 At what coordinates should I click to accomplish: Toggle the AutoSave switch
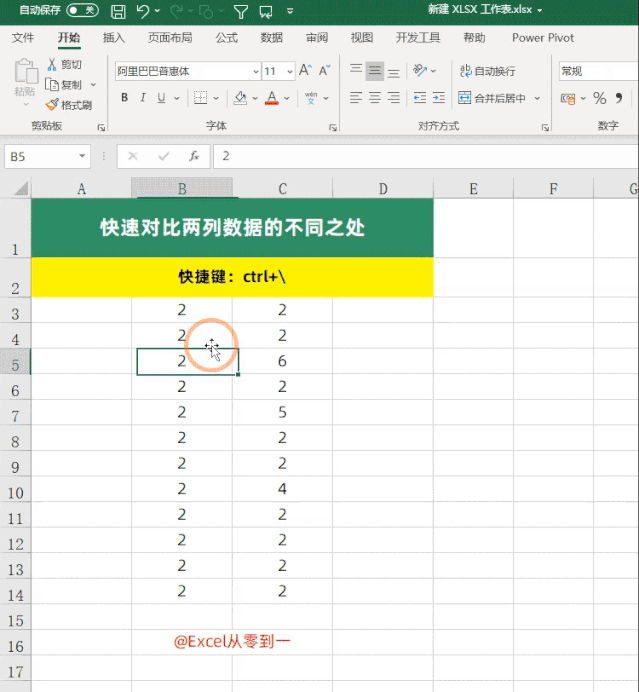[83, 10]
